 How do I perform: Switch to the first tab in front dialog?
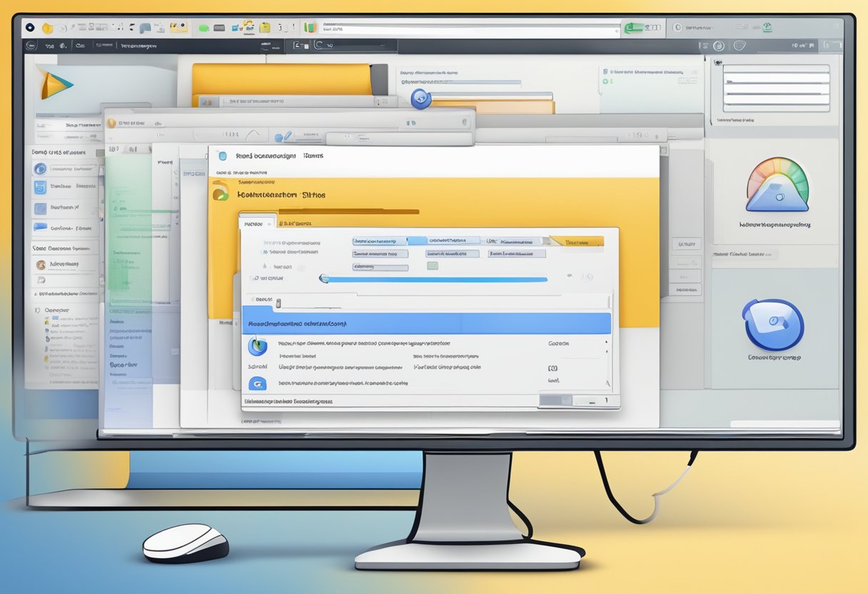[254, 223]
